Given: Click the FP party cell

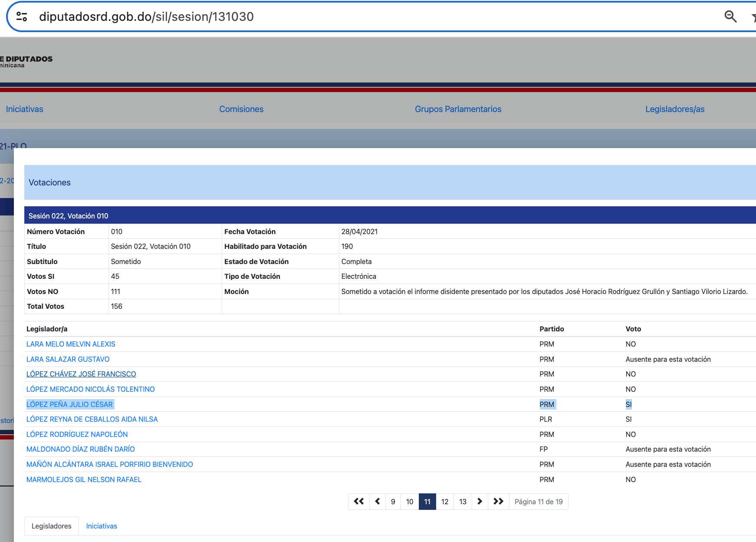Looking at the screenshot, I should tap(543, 449).
